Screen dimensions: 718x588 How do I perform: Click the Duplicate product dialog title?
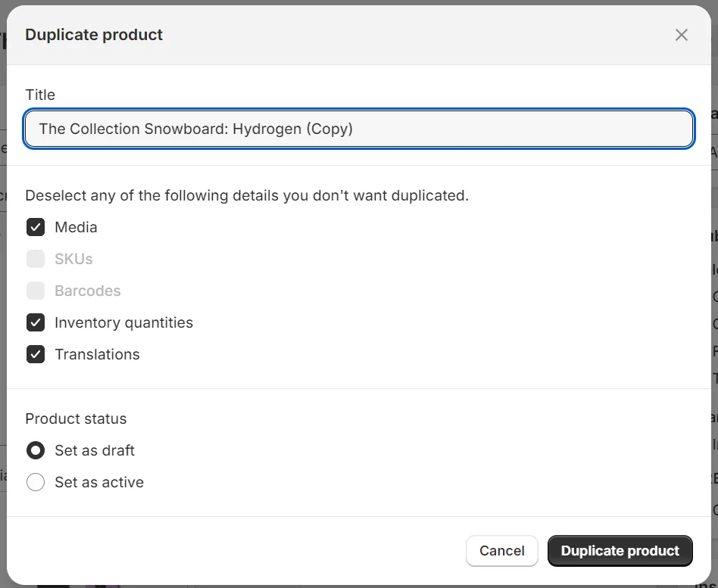coord(94,35)
